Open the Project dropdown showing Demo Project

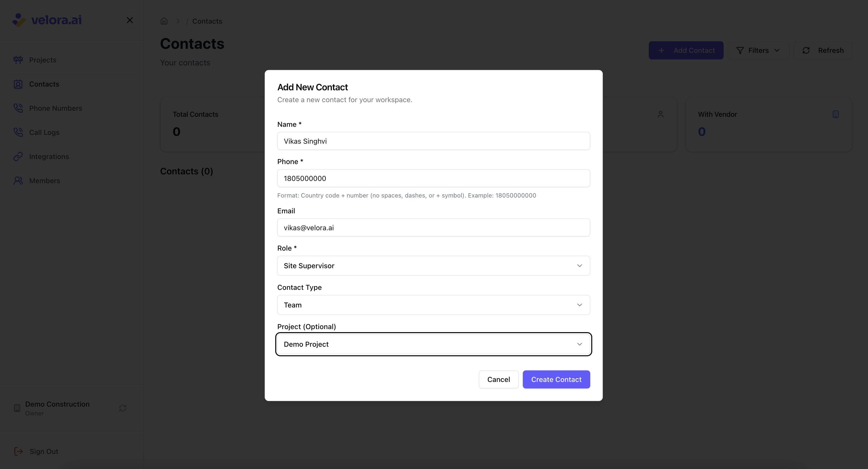433,344
